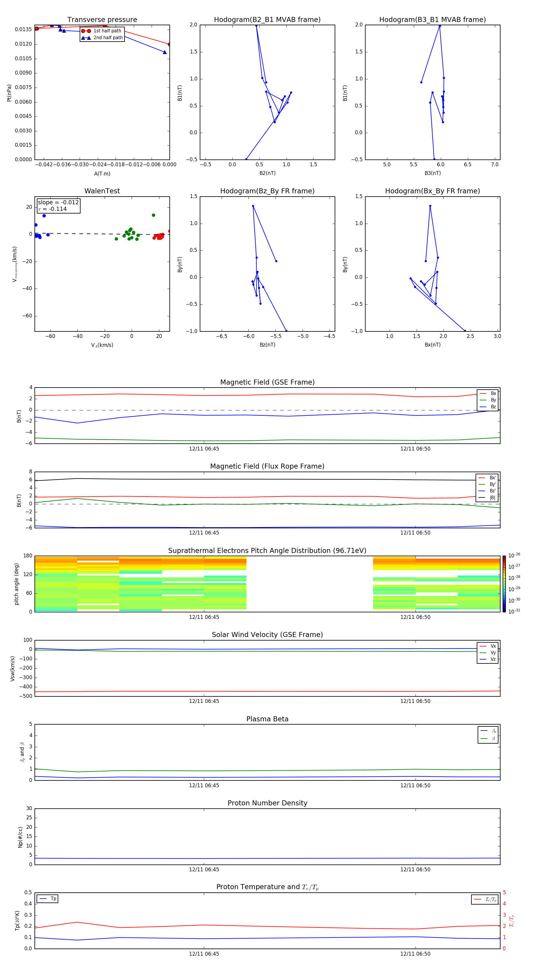The height and width of the screenshot is (980, 535).
Task: Click the "Hodogram(Bx_By FR frame)" title
Action: (432, 191)
